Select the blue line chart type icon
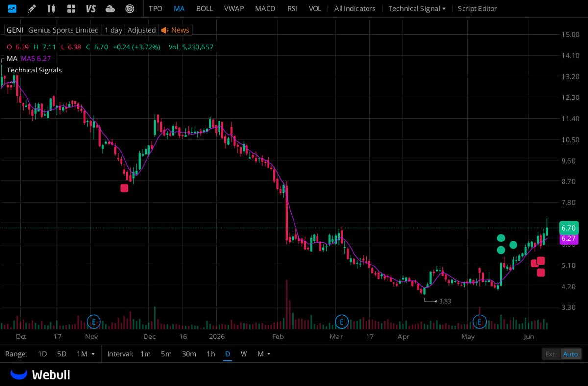The width and height of the screenshot is (588, 386). point(12,8)
